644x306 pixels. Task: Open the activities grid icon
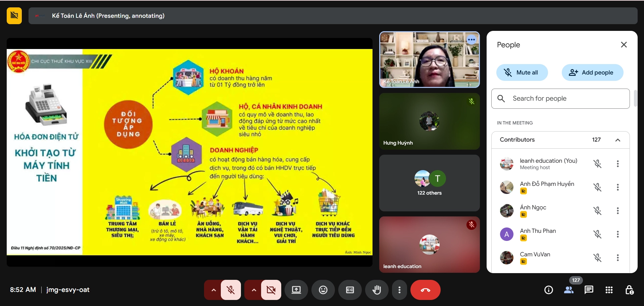(x=609, y=290)
